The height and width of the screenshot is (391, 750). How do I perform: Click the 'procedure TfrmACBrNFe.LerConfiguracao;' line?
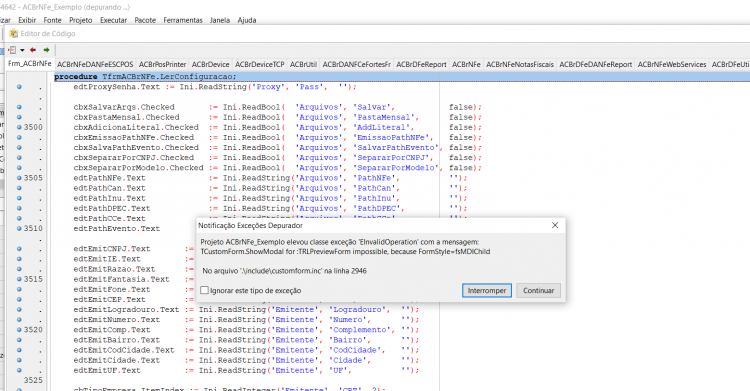(402, 77)
